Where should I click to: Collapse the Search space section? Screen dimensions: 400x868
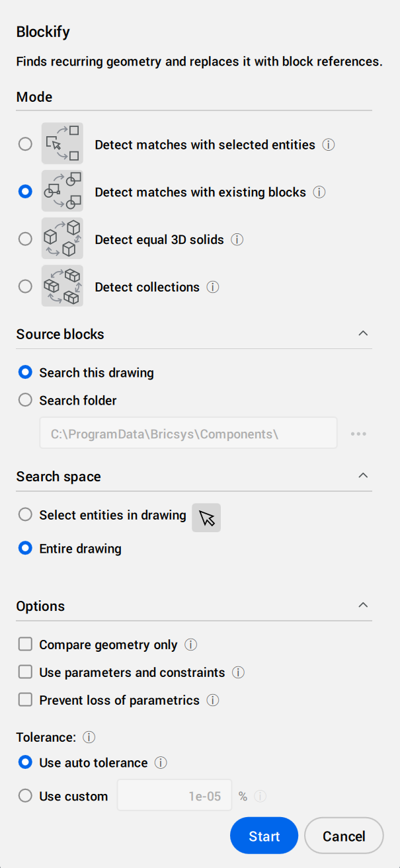click(362, 475)
